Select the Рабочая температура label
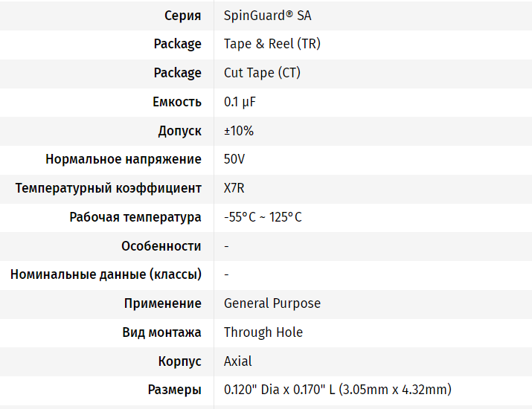This screenshot has height=409, width=532. [135, 217]
